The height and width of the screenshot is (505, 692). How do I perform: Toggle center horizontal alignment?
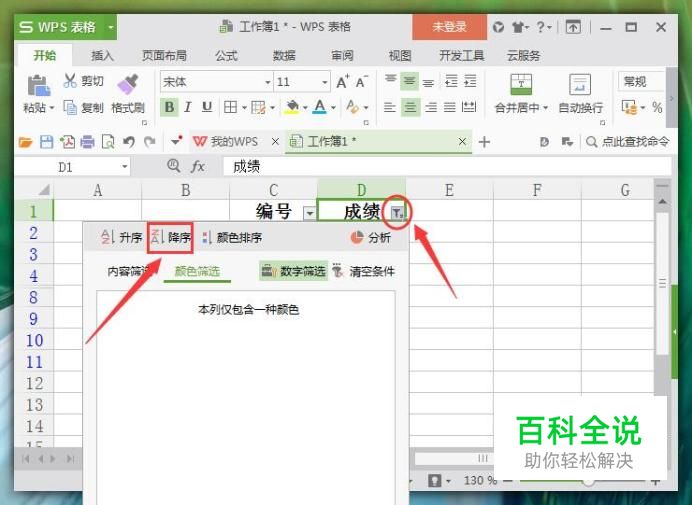click(x=410, y=107)
